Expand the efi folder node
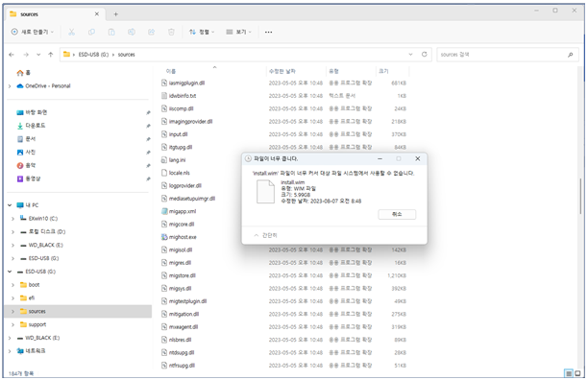This screenshot has width=588, height=380. click(12, 298)
